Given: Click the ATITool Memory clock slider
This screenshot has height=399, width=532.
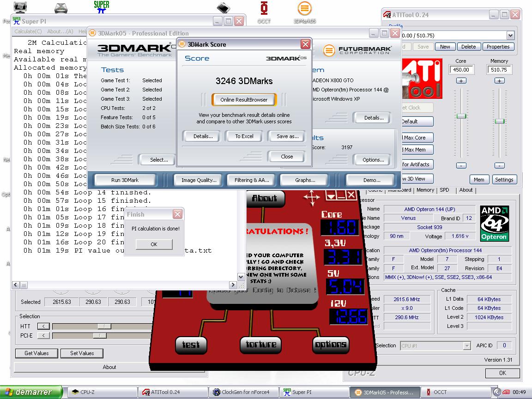Looking at the screenshot, I should tap(499, 121).
